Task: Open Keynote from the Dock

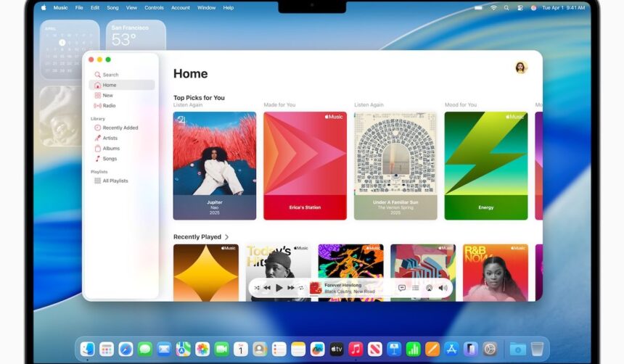Action: click(x=394, y=349)
